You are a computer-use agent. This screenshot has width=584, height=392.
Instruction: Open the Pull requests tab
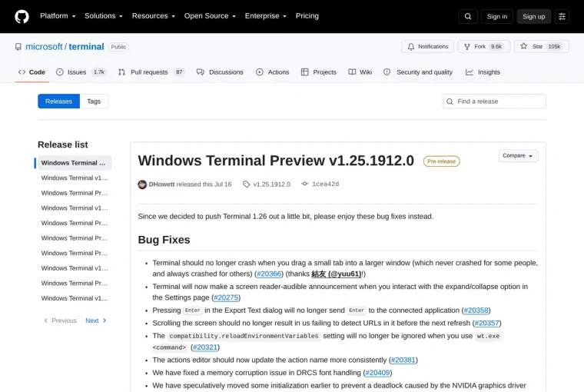[x=151, y=72]
